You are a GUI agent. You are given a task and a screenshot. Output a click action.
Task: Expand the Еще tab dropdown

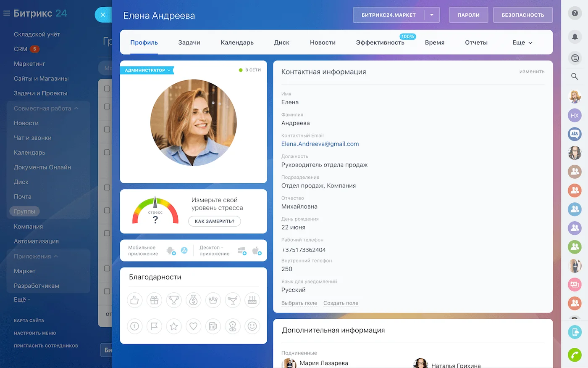point(522,42)
